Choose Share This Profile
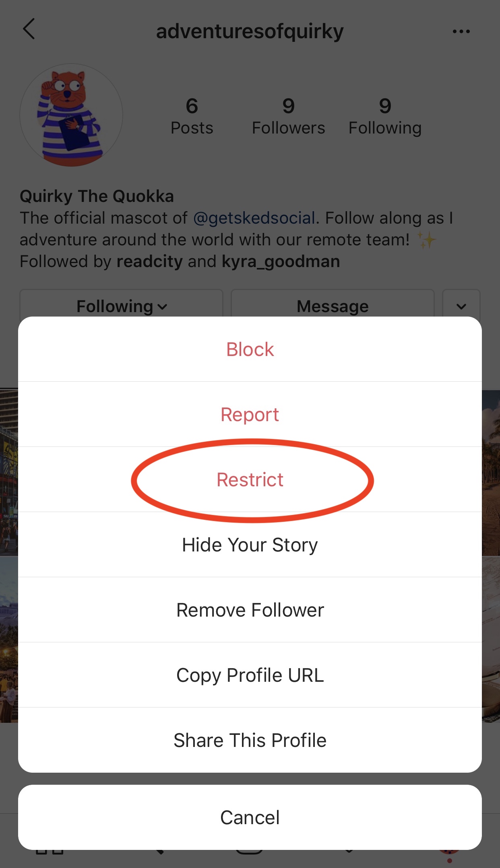The width and height of the screenshot is (500, 868). tap(250, 740)
